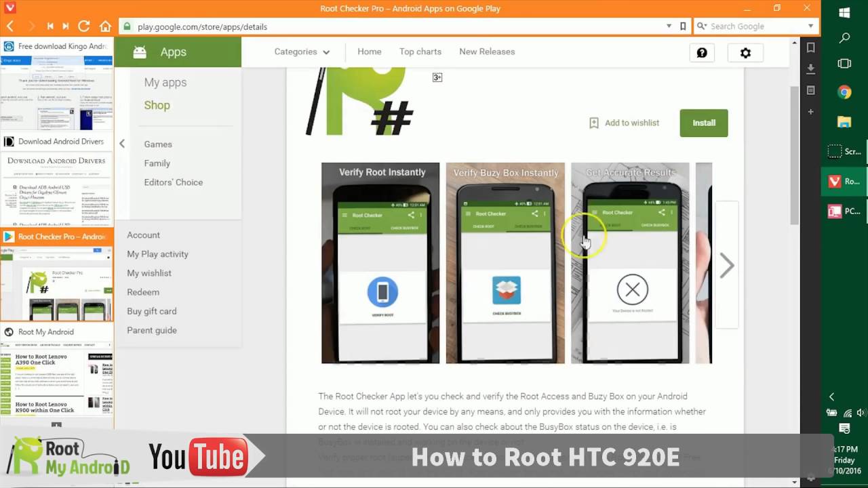Open Games category
The width and height of the screenshot is (868, 488).
[158, 144]
